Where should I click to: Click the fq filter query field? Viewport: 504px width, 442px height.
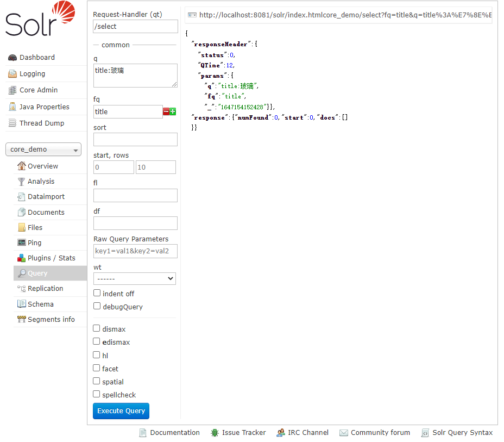[x=128, y=111]
